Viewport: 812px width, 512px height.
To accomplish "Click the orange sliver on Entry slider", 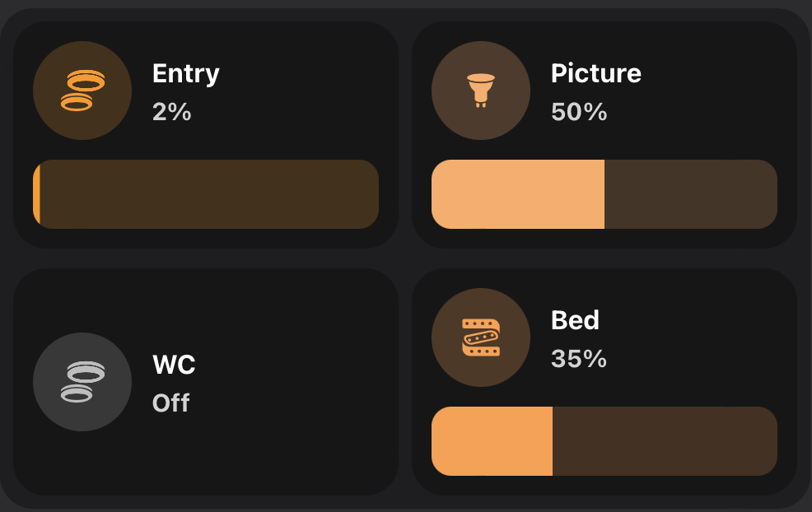I will click(x=36, y=194).
